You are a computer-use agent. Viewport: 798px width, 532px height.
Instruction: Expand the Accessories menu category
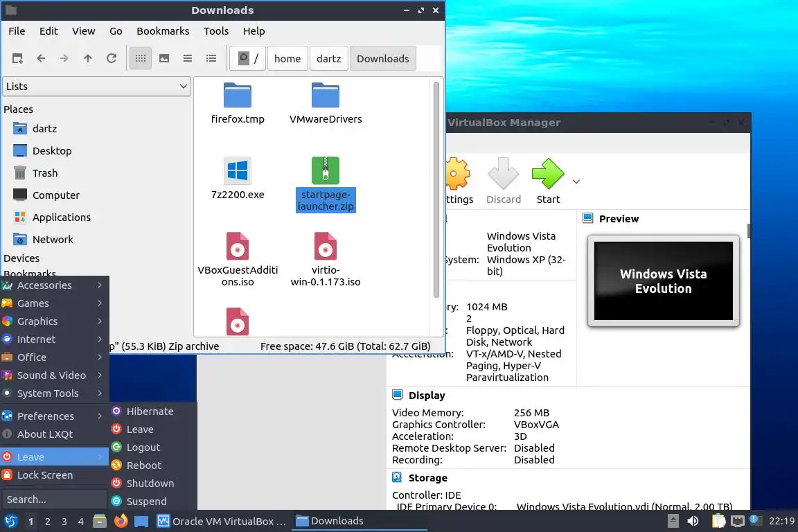click(55, 285)
